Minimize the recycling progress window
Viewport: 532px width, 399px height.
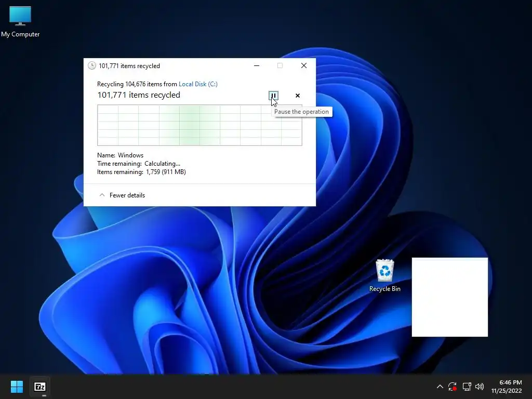tap(257, 65)
